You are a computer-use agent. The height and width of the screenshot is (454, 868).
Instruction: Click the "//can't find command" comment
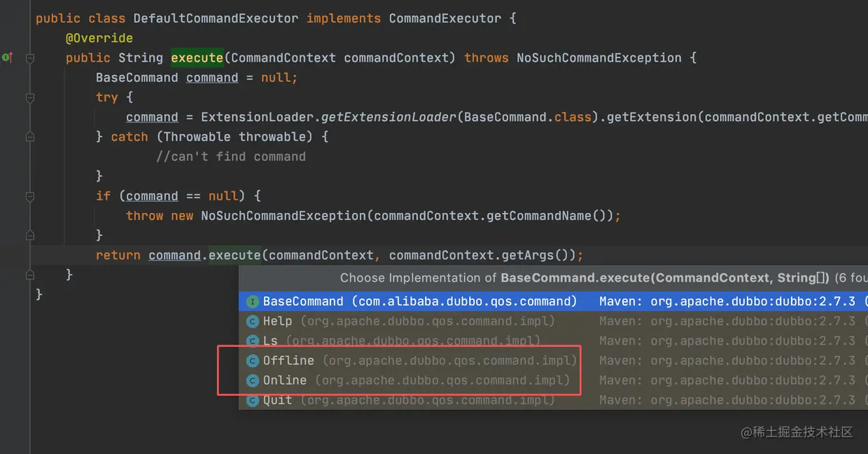pos(231,156)
